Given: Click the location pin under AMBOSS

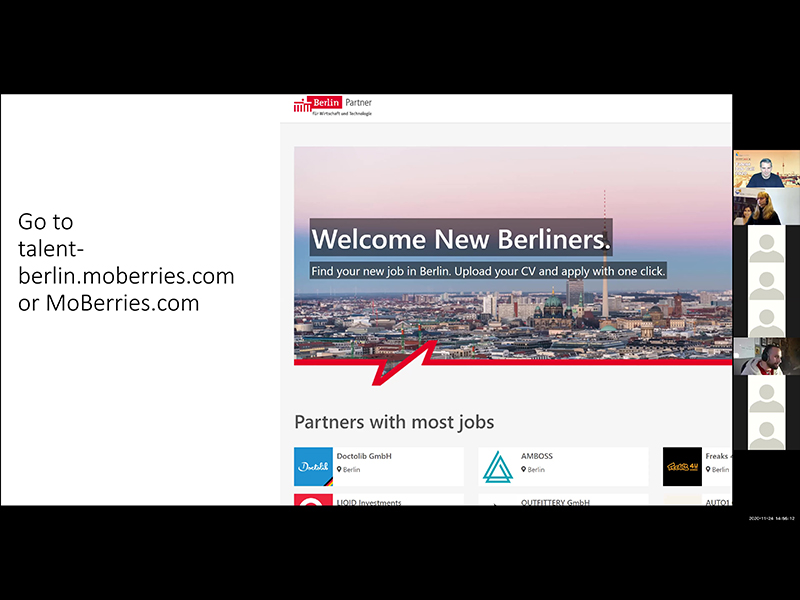Looking at the screenshot, I should pos(523,469).
